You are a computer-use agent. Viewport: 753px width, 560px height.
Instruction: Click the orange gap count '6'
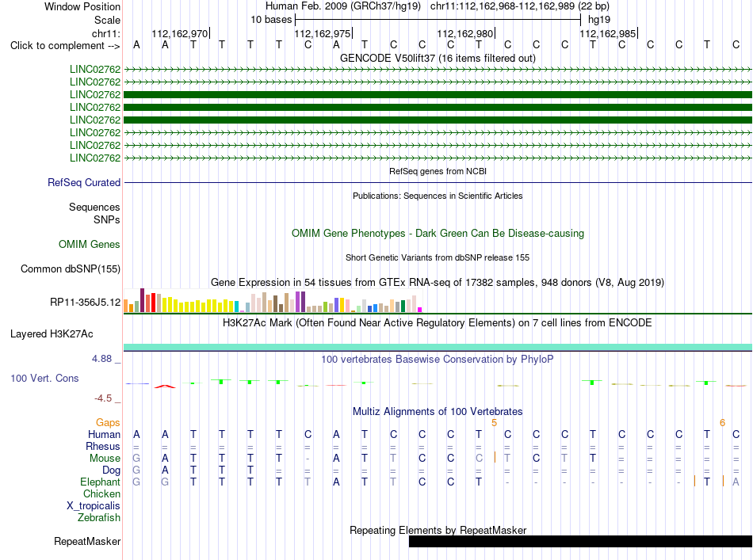click(722, 423)
